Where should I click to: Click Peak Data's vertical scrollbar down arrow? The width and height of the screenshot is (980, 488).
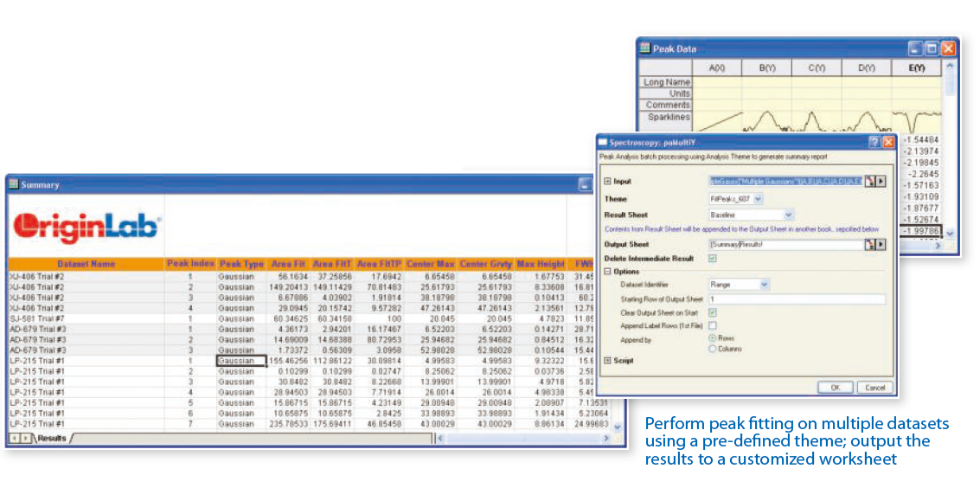pos(950,233)
